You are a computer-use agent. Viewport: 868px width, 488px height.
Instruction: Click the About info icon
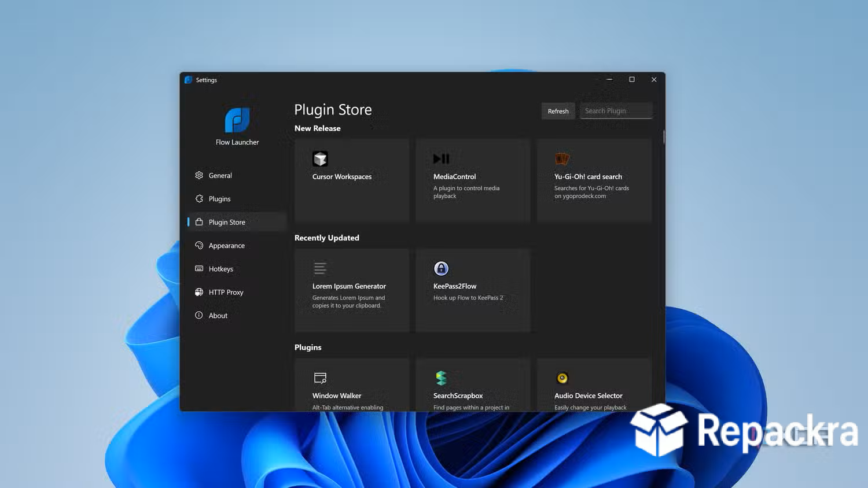click(x=199, y=315)
